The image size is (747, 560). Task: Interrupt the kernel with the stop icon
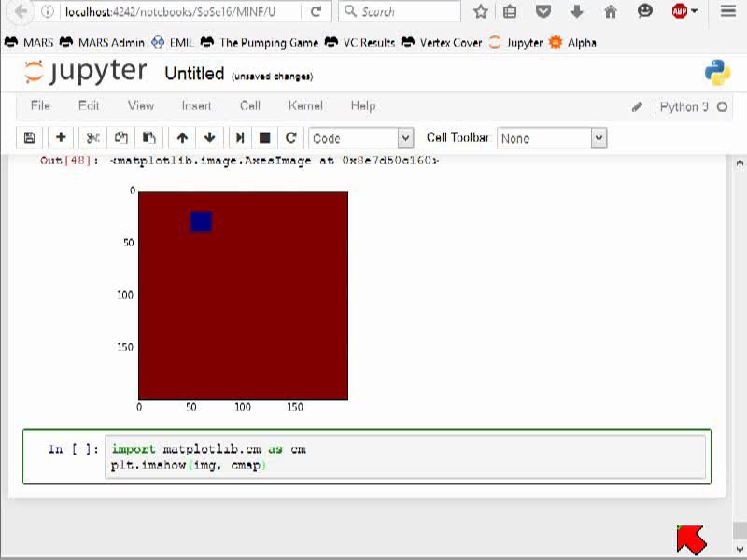click(x=265, y=137)
